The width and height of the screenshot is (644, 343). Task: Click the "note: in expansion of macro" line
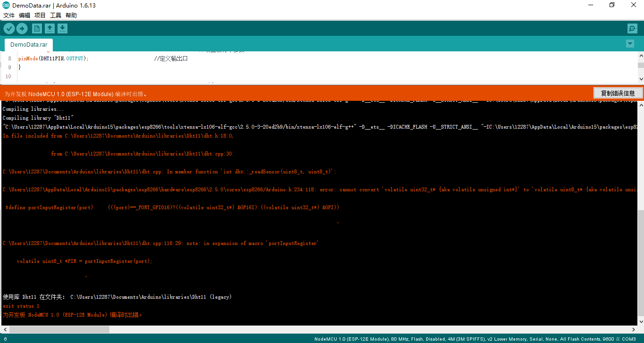[x=161, y=244]
